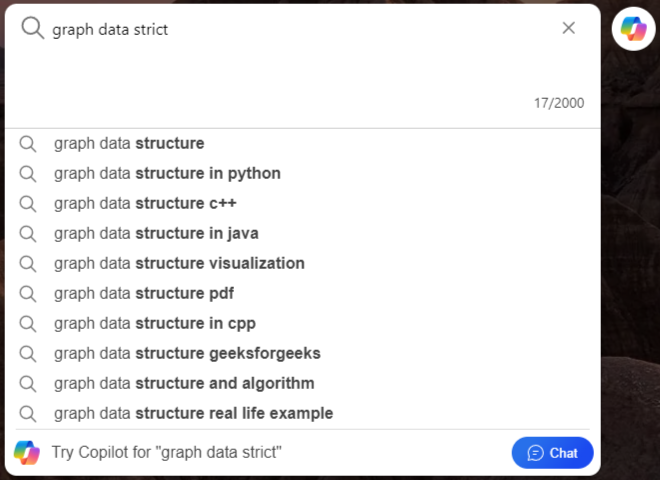Select graph data structure in java
This screenshot has height=480, width=660.
tap(156, 233)
